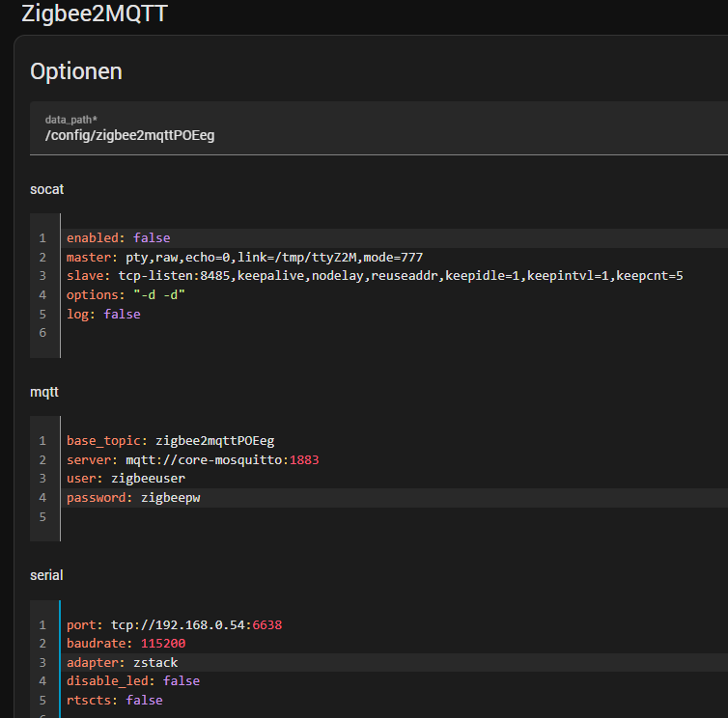The width and height of the screenshot is (728, 718).
Task: Click the port number 1883 in mqtt server
Action: pyautogui.click(x=303, y=459)
